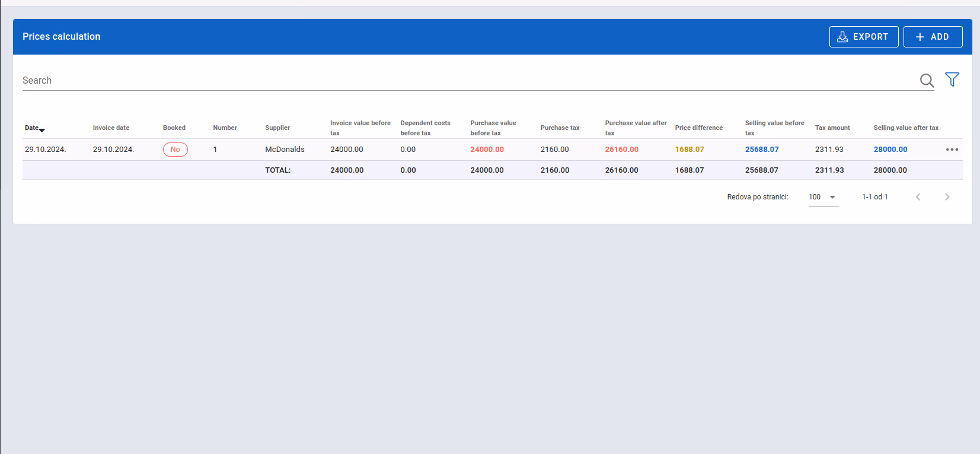Click Invoice value before tax header
The width and height of the screenshot is (980, 454).
[x=360, y=128]
